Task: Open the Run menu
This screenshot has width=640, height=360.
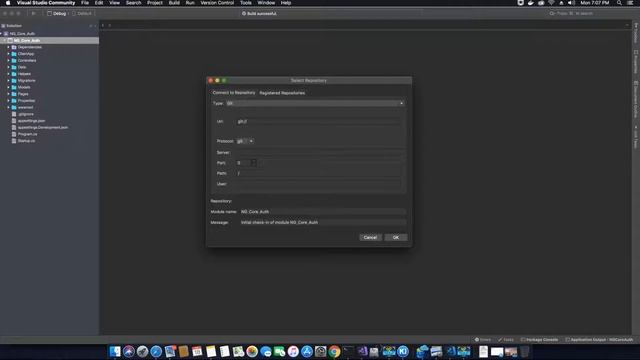Action: [190, 3]
